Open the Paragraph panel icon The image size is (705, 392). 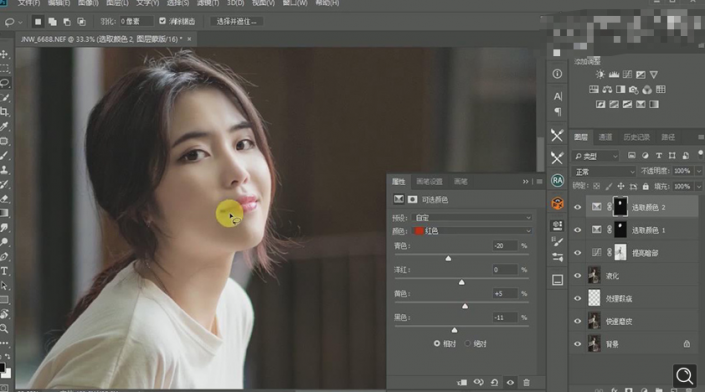(x=558, y=111)
